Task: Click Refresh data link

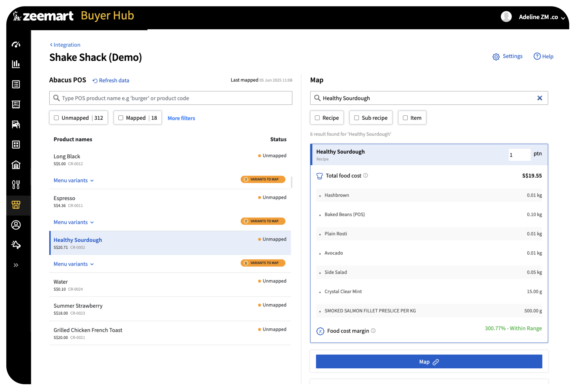Action: (111, 80)
